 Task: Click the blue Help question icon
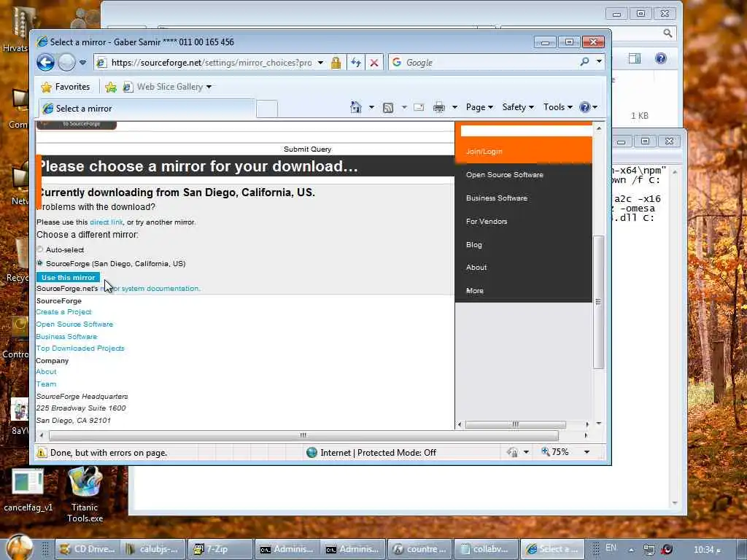click(x=585, y=107)
